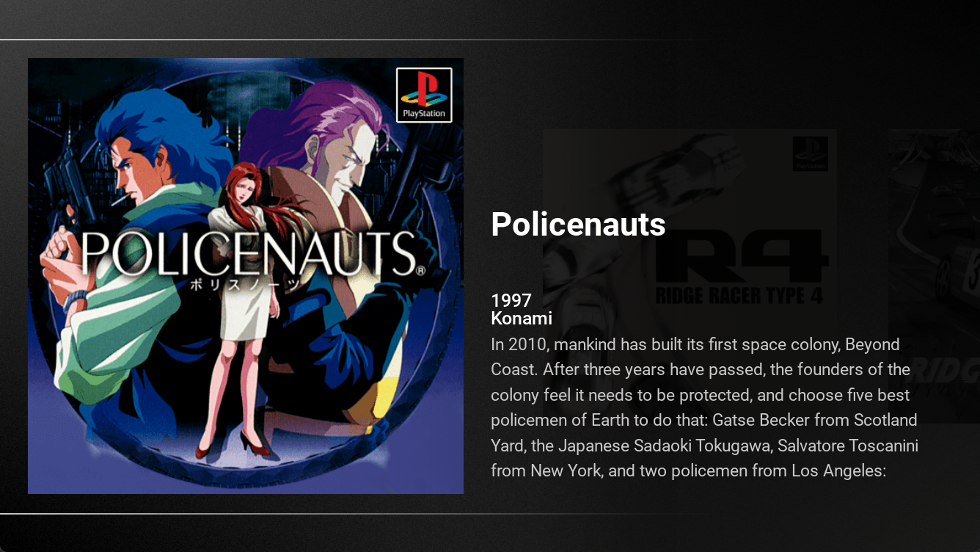Viewport: 980px width, 552px height.
Task: Click the white POLICENAUTS logo text on cover
Action: click(248, 254)
